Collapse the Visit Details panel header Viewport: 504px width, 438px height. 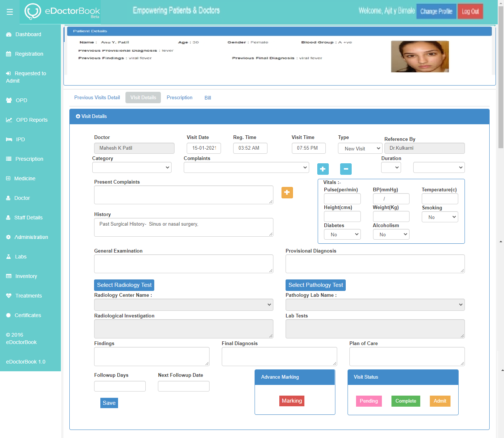coord(78,116)
